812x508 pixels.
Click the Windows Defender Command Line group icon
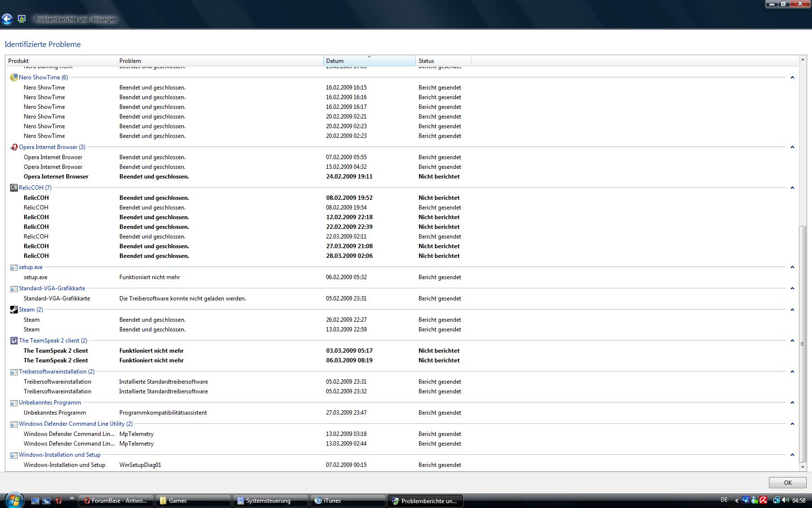point(14,424)
